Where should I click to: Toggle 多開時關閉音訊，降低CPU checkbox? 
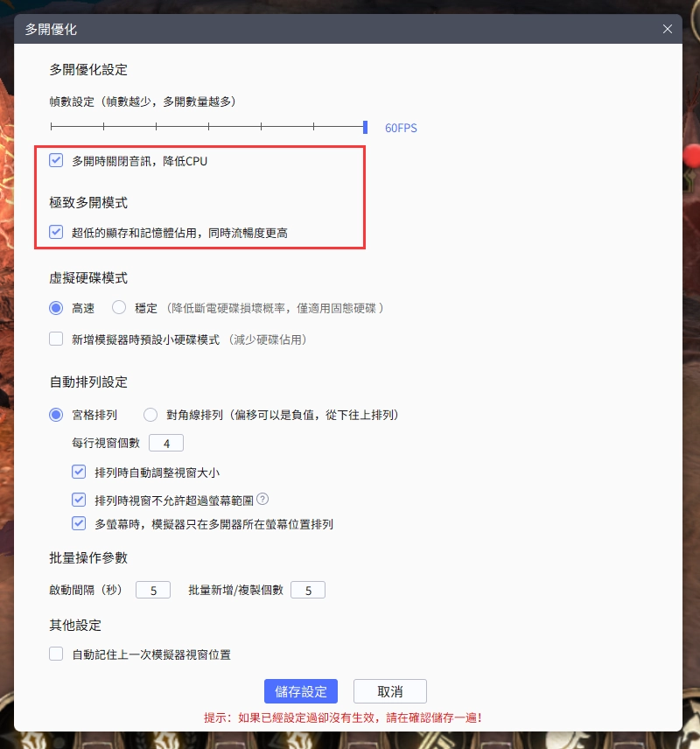coord(56,160)
